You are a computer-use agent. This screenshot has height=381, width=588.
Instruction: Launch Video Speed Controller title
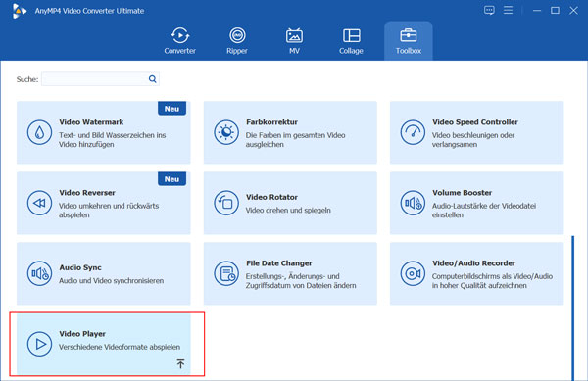pyautogui.click(x=475, y=122)
